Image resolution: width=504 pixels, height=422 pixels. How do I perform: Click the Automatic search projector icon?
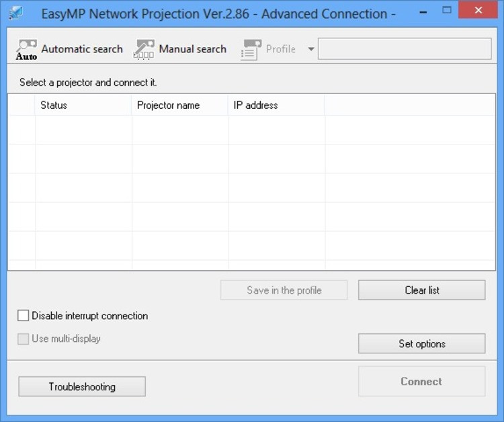(x=26, y=50)
